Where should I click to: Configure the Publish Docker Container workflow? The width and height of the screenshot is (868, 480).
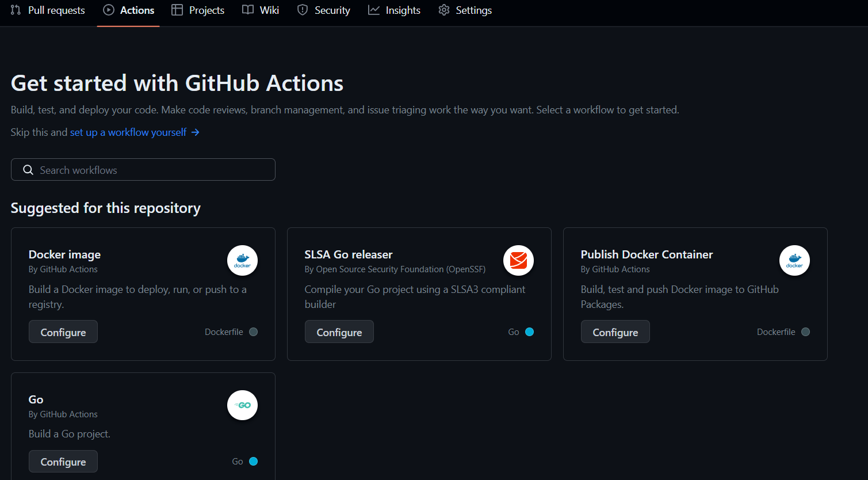click(x=615, y=332)
